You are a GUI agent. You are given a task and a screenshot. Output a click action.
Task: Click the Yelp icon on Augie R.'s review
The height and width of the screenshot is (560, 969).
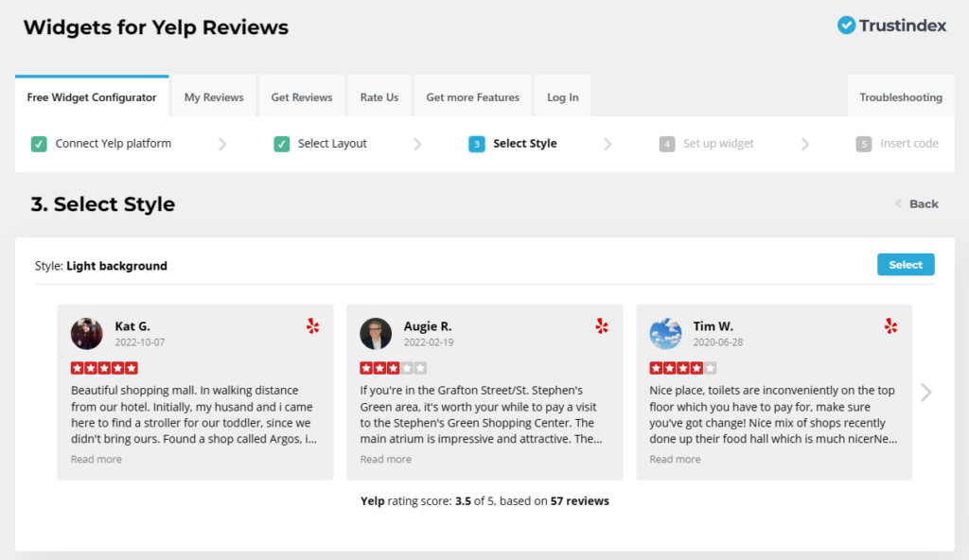click(602, 325)
